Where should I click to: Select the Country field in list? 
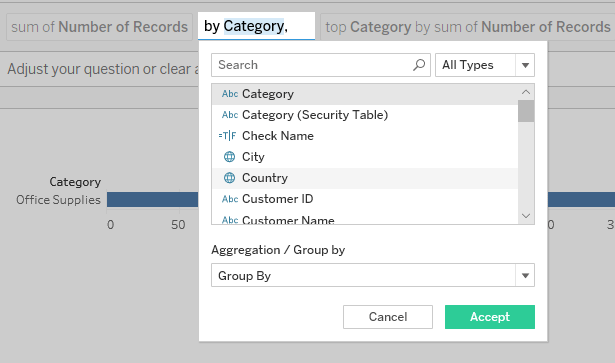[365, 178]
